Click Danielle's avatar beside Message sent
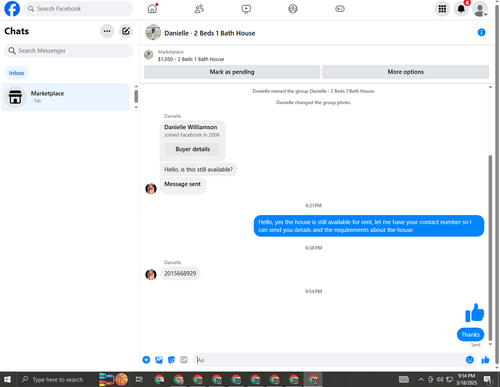The width and height of the screenshot is (500, 387). pyautogui.click(x=151, y=188)
